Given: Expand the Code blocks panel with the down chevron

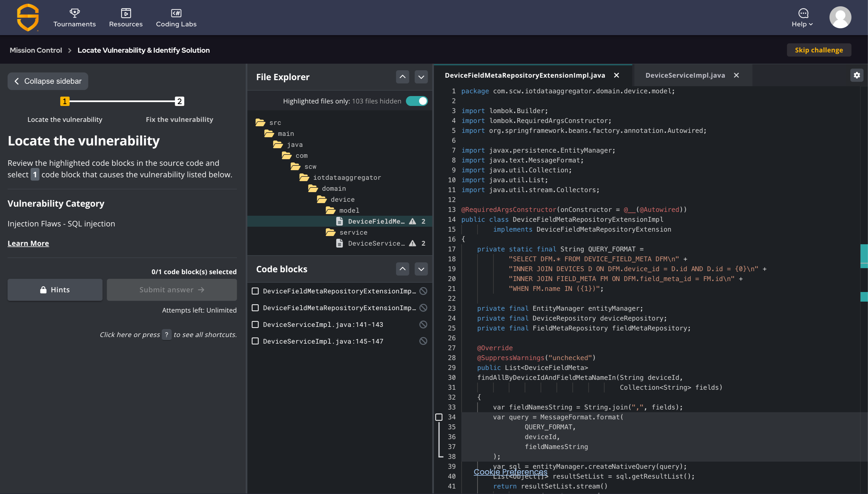Looking at the screenshot, I should pyautogui.click(x=421, y=269).
